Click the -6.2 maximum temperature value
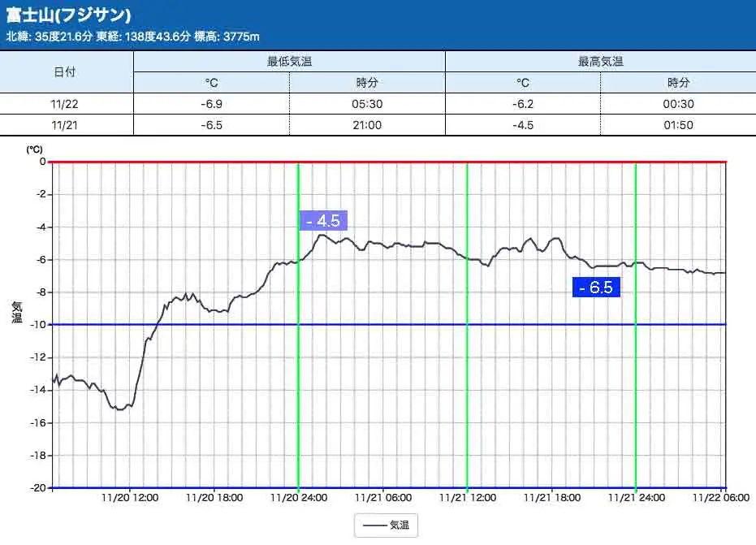756x545 pixels. (x=523, y=104)
